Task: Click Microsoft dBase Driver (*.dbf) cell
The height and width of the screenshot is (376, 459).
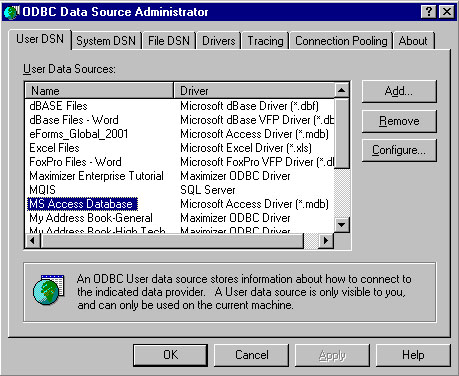Action: pyautogui.click(x=249, y=106)
